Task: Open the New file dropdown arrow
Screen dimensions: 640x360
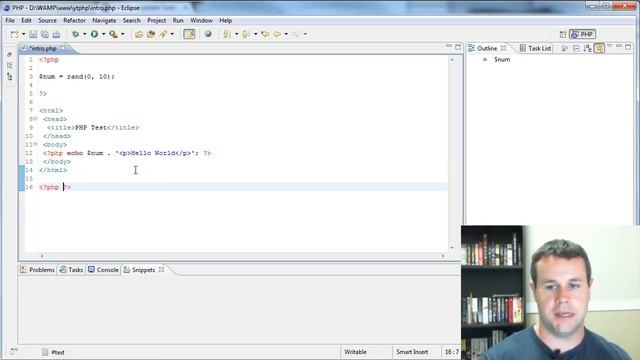Action: click(23, 34)
